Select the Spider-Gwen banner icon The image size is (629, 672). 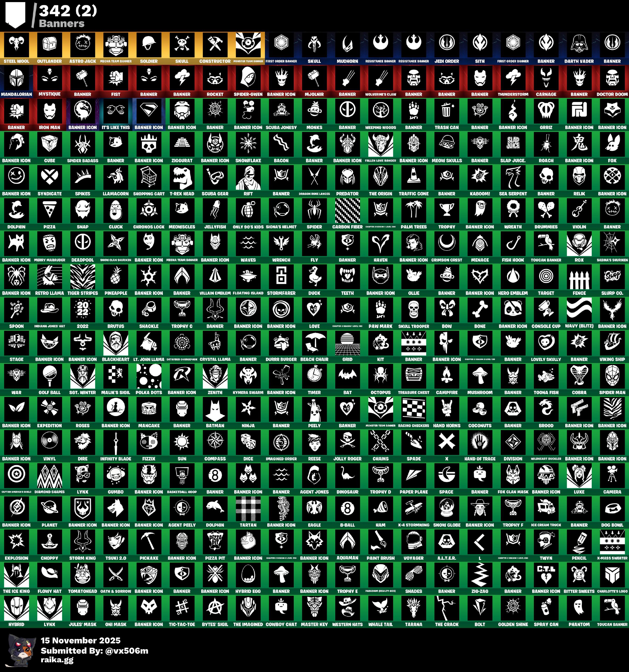coord(248,78)
